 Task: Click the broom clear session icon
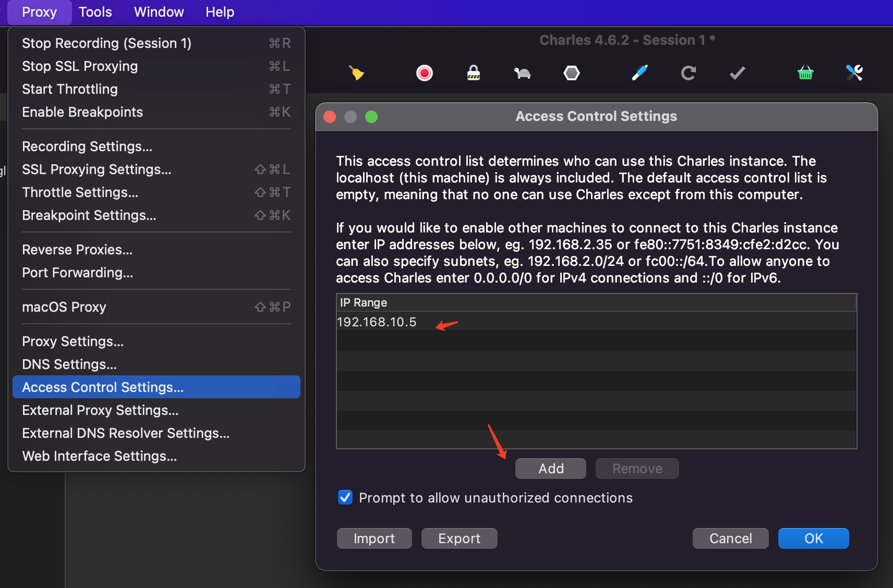pyautogui.click(x=357, y=73)
